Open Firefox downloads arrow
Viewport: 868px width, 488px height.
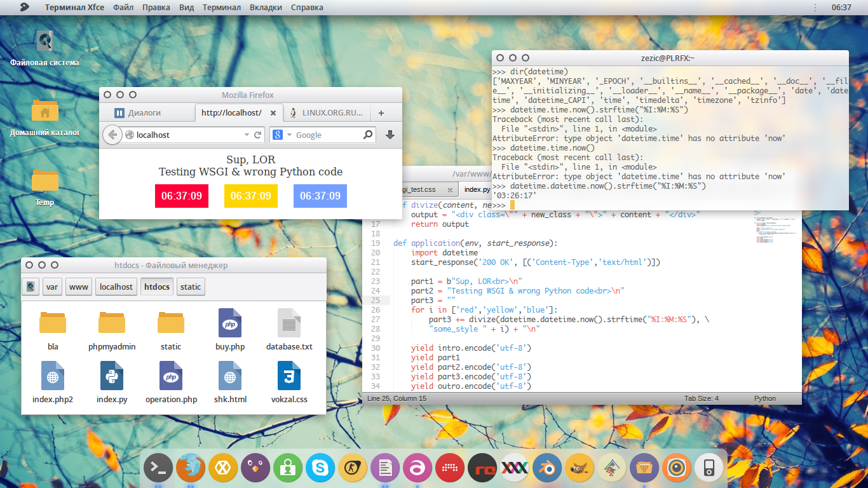coord(390,135)
